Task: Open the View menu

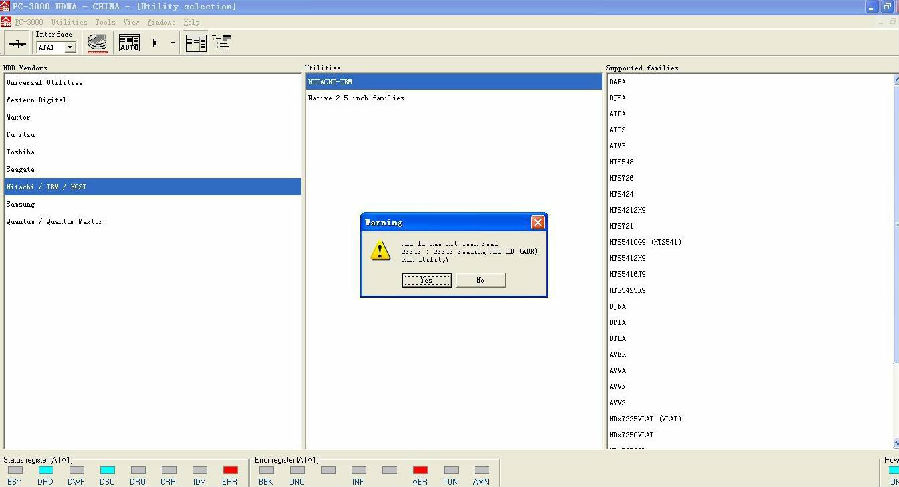Action: pyautogui.click(x=131, y=22)
